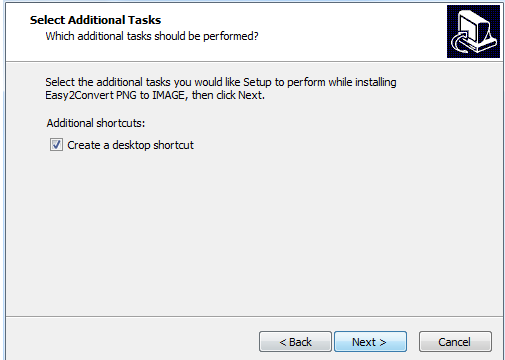Viewport: 505px width, 360px height.
Task: Click instruction line starting "Select the additional tasks"
Action: [221, 82]
